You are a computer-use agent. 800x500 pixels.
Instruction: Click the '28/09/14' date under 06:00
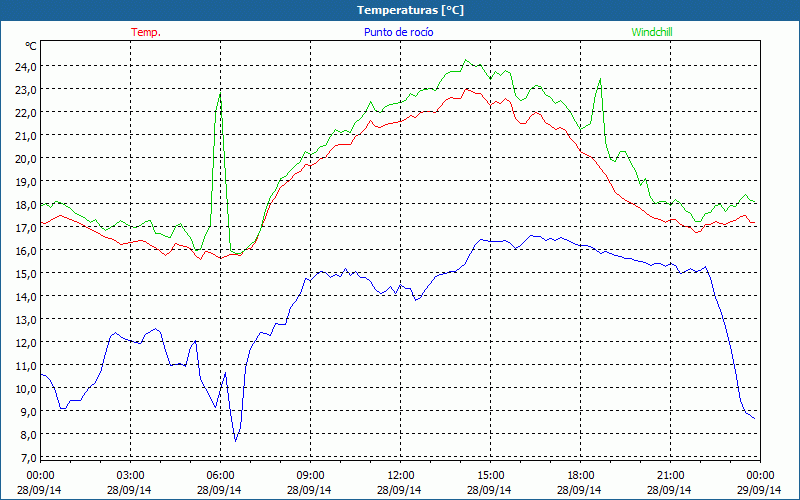(219, 490)
